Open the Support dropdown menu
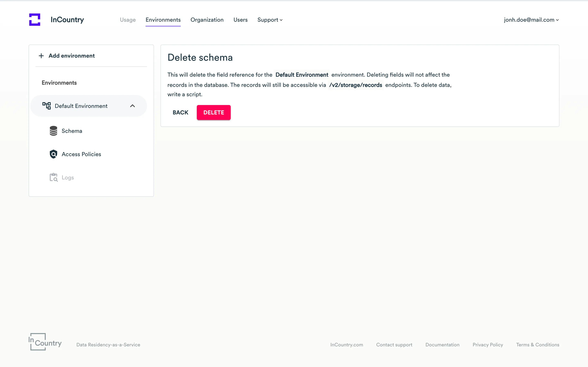588x367 pixels. pyautogui.click(x=270, y=20)
